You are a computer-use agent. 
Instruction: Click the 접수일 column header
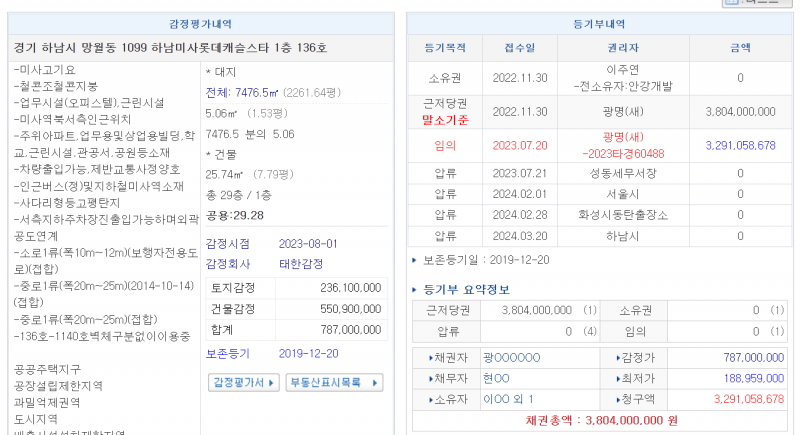tap(521, 47)
